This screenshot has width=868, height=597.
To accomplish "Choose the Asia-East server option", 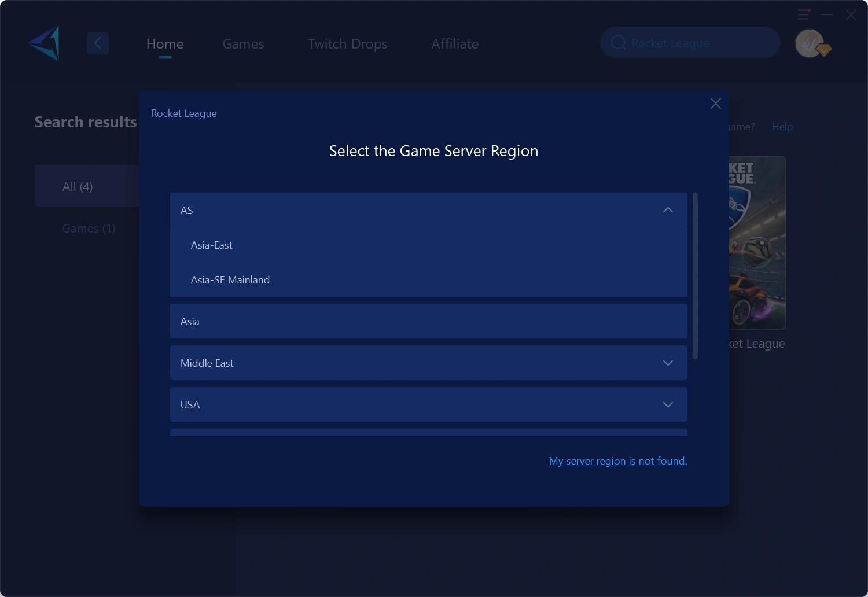I will click(211, 245).
